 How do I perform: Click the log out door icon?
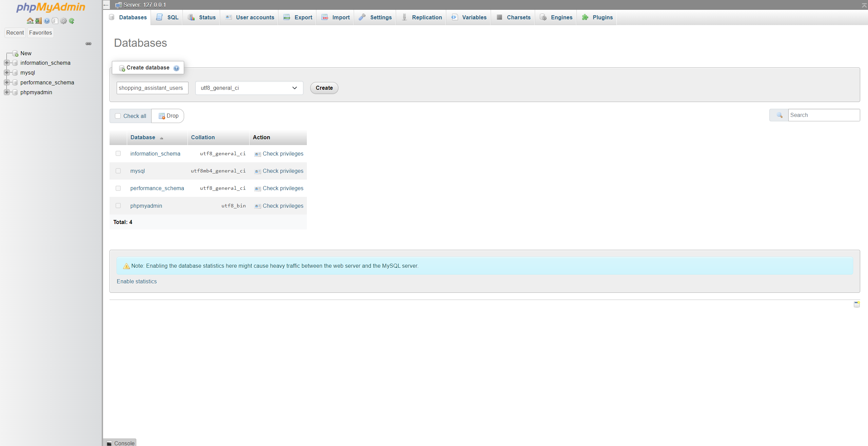(x=38, y=21)
